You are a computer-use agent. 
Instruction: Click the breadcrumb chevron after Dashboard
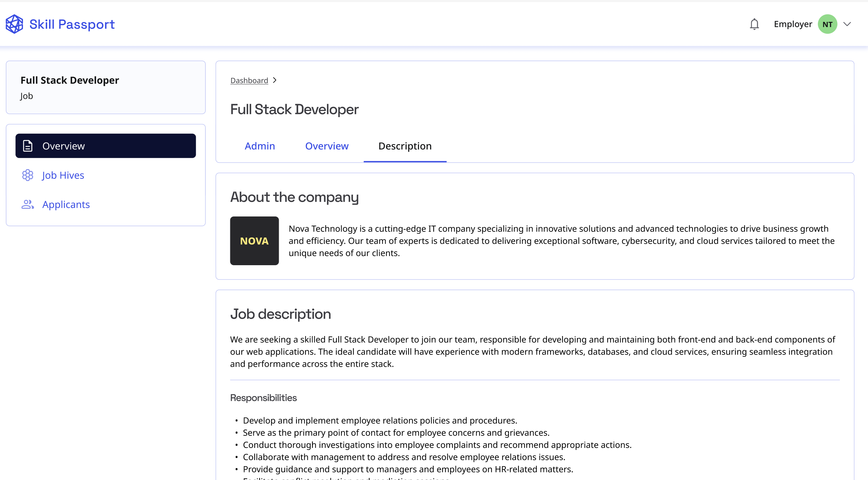point(275,80)
